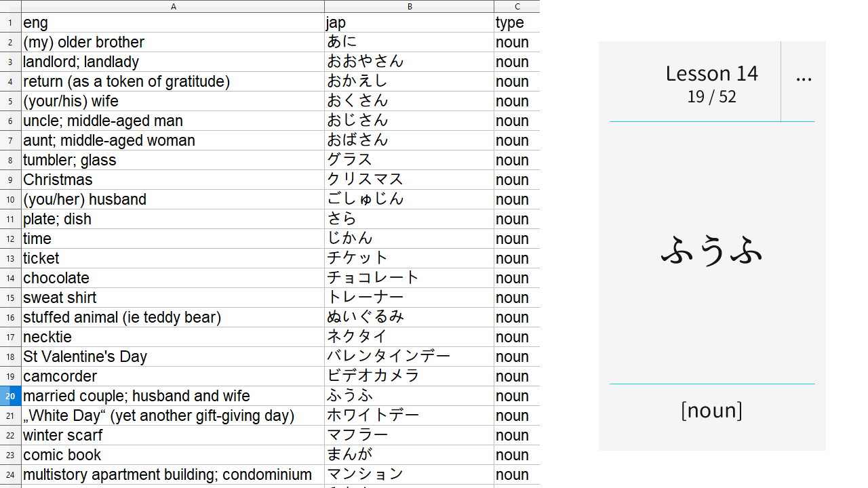Click the 'chocolate' cell

tap(173, 278)
